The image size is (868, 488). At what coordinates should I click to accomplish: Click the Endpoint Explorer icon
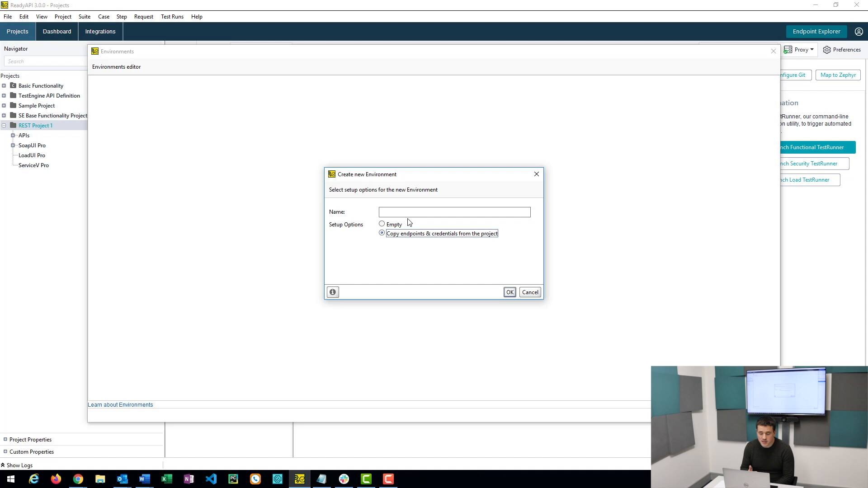tap(816, 31)
